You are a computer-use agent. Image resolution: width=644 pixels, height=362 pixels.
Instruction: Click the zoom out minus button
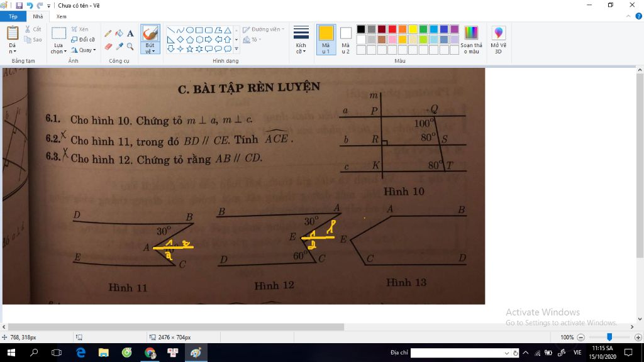(580, 337)
